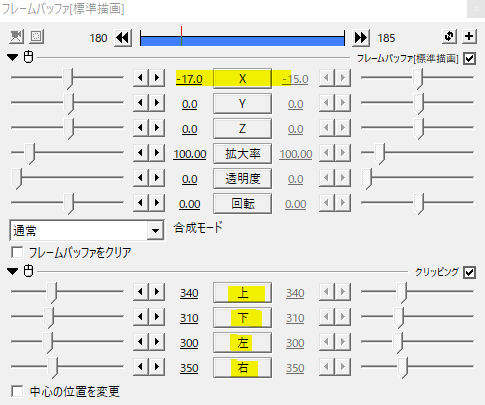Click the 透明度 left slider handle
The height and width of the screenshot is (405, 485).
[16, 179]
